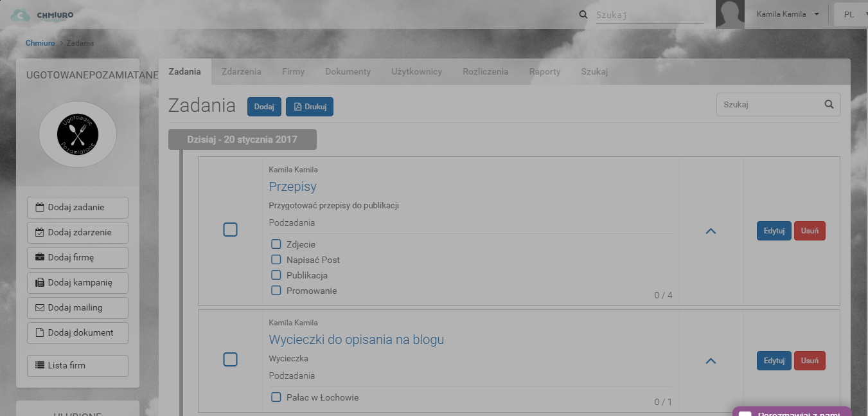Open the Przepisy task title link
868x416 pixels.
click(293, 186)
